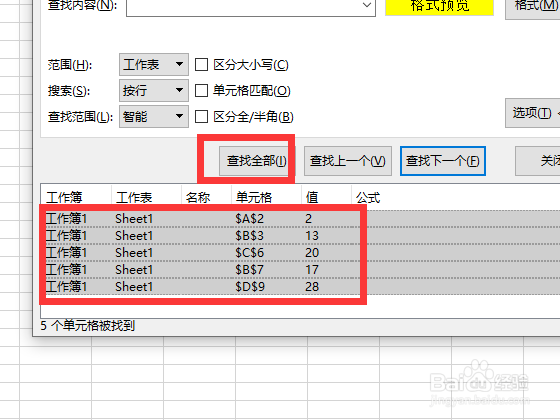The image size is (560, 420).
Task: Open the Search (搜索) dropdown showing 按行
Action: (154, 90)
